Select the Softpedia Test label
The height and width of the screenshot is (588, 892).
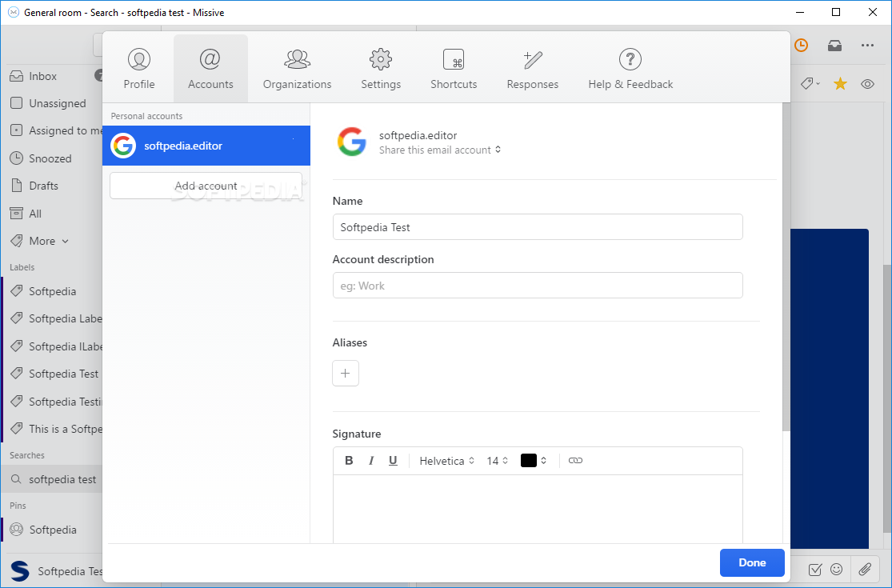51,374
